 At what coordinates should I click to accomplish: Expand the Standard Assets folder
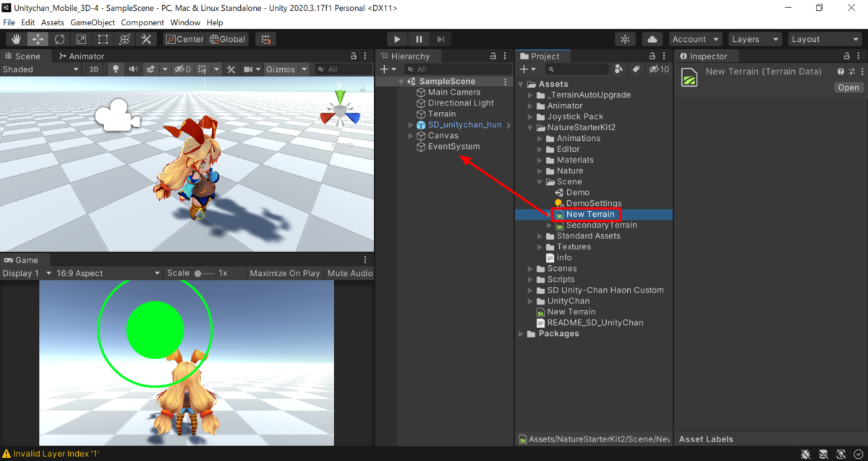pyautogui.click(x=540, y=236)
